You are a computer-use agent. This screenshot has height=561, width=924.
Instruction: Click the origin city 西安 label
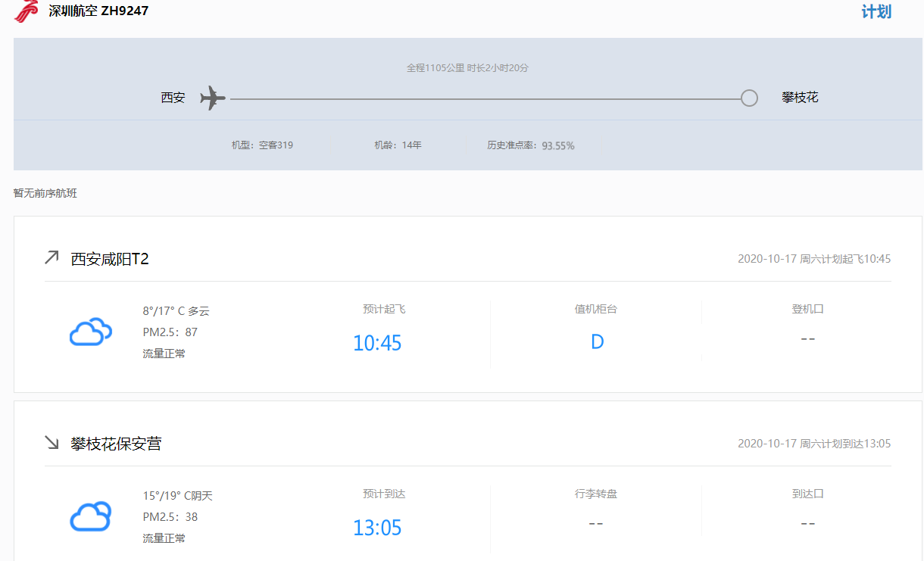pyautogui.click(x=173, y=98)
